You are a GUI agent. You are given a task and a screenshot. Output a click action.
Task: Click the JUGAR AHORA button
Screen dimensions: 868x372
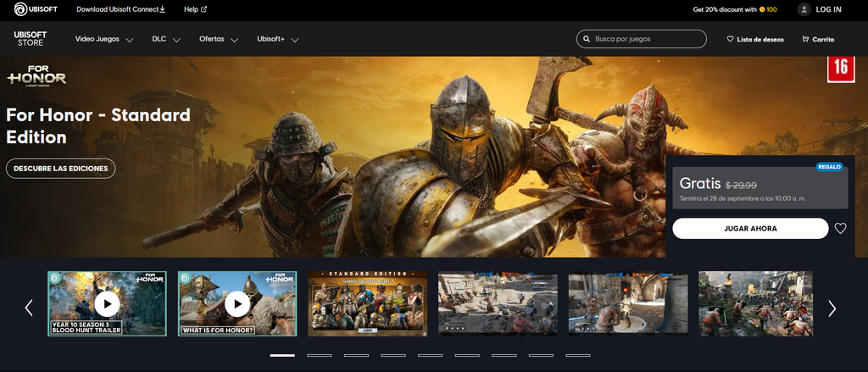pos(750,228)
